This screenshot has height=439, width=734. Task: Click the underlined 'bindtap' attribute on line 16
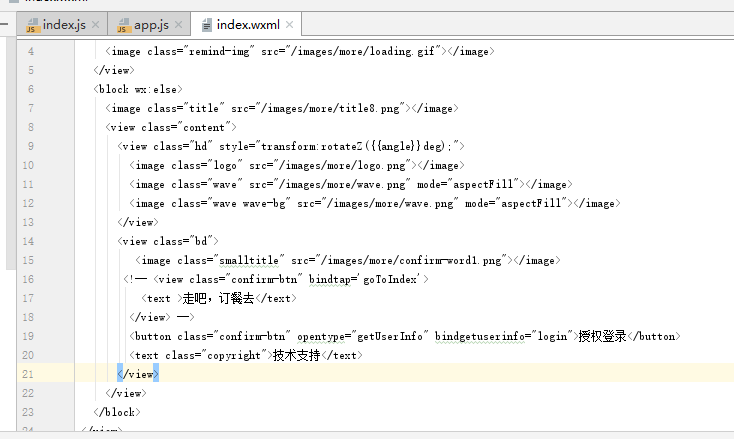[x=330, y=279]
